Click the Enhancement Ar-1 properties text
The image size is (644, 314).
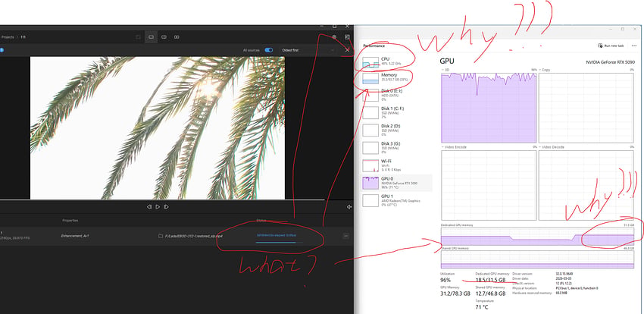point(75,236)
